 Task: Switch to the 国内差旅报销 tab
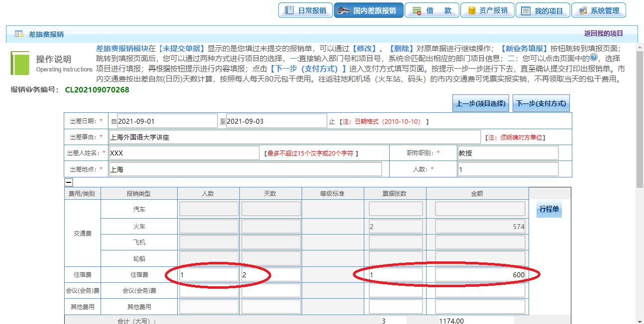[x=368, y=10]
